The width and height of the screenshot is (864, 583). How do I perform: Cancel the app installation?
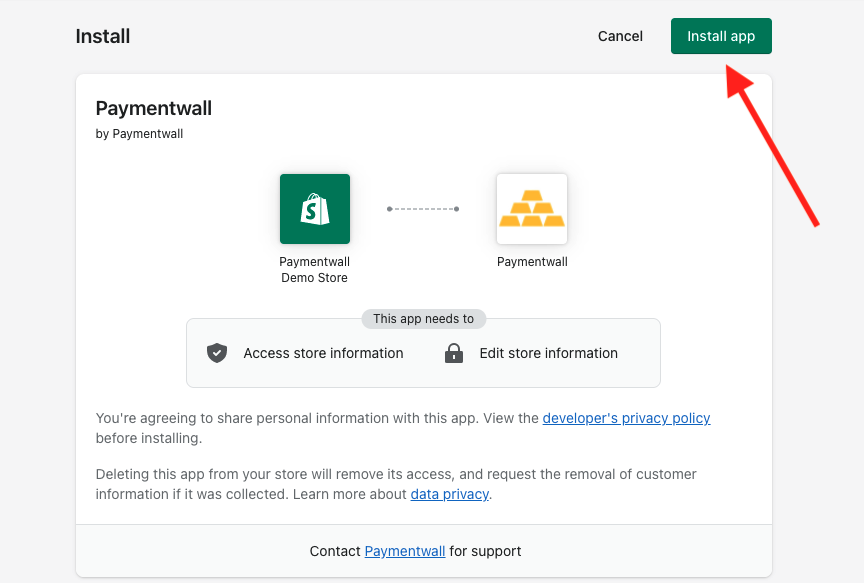pos(620,36)
